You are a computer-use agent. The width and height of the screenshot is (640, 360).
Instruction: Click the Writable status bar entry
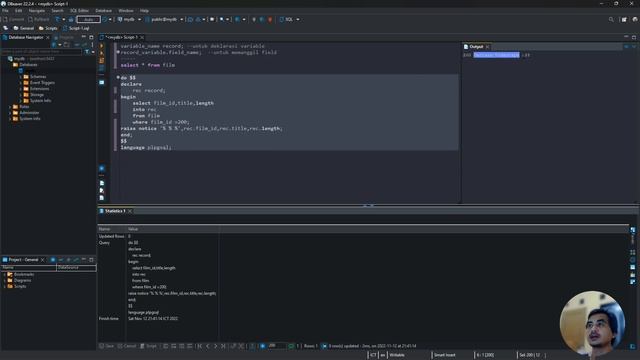(x=397, y=355)
